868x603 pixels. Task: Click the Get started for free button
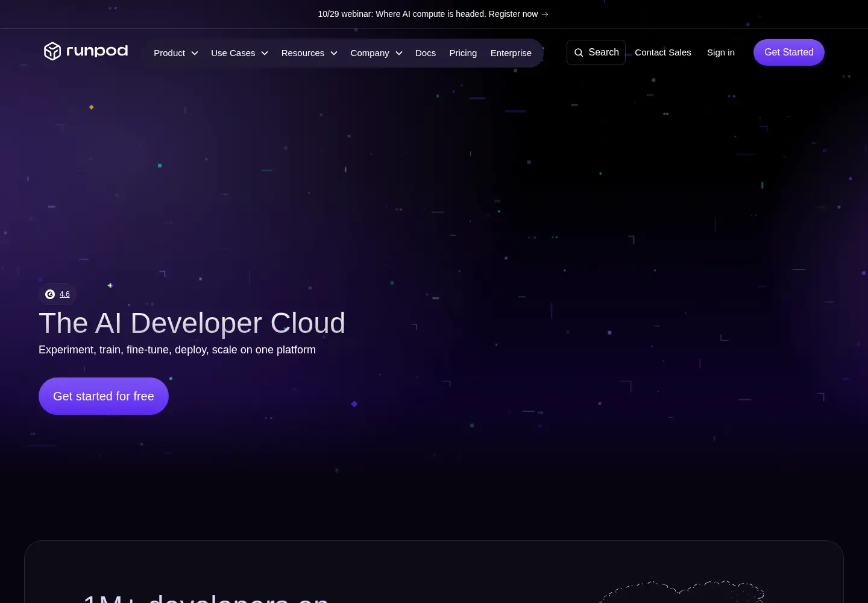point(104,396)
